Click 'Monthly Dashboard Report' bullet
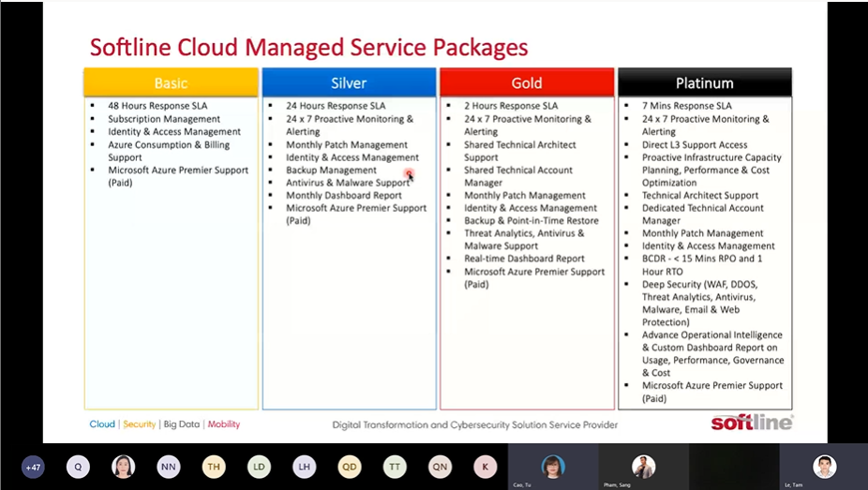868x490 pixels. pos(344,195)
